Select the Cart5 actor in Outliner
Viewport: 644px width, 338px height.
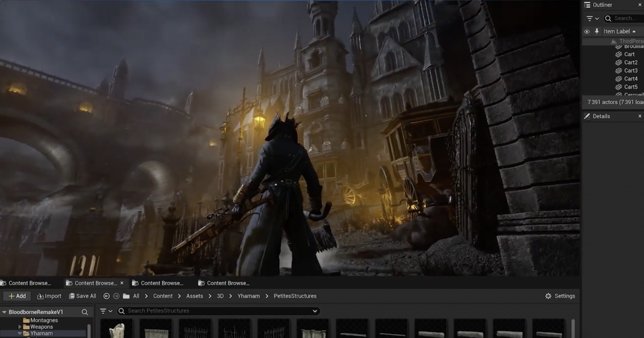[x=631, y=87]
